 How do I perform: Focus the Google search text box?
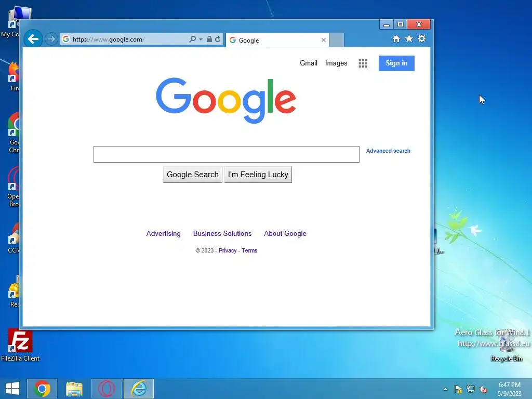pos(227,154)
